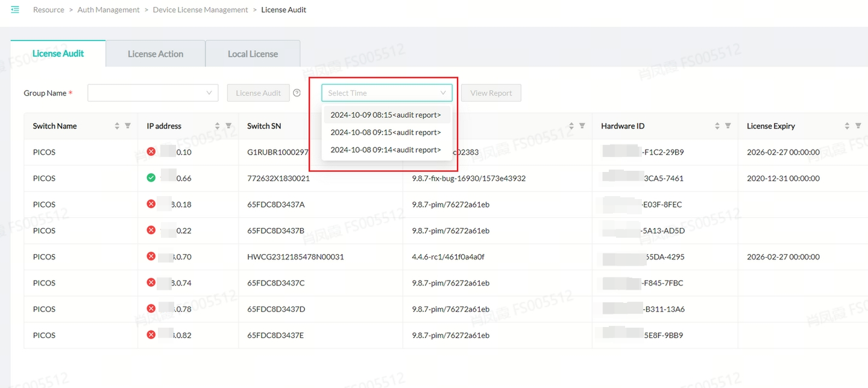
Task: Expand the Select Time dropdown
Action: [x=386, y=93]
